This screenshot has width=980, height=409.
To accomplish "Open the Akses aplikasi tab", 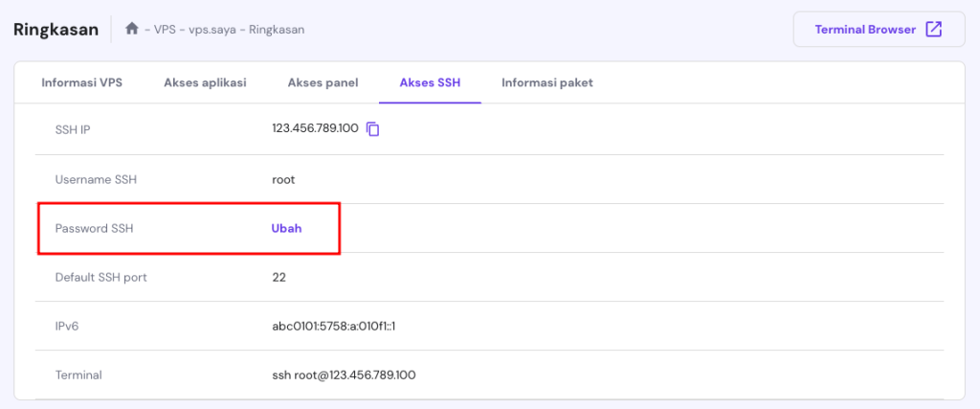I will 205,82.
